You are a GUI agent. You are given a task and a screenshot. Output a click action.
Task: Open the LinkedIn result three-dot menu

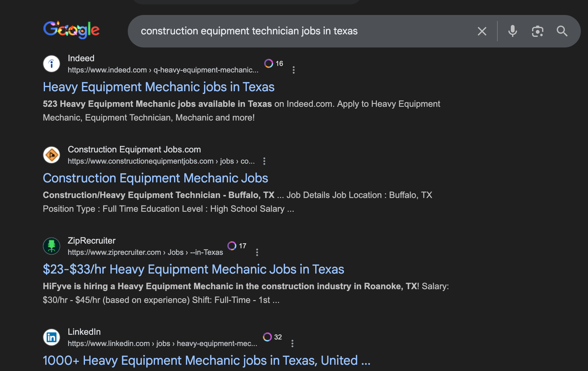[x=292, y=344]
